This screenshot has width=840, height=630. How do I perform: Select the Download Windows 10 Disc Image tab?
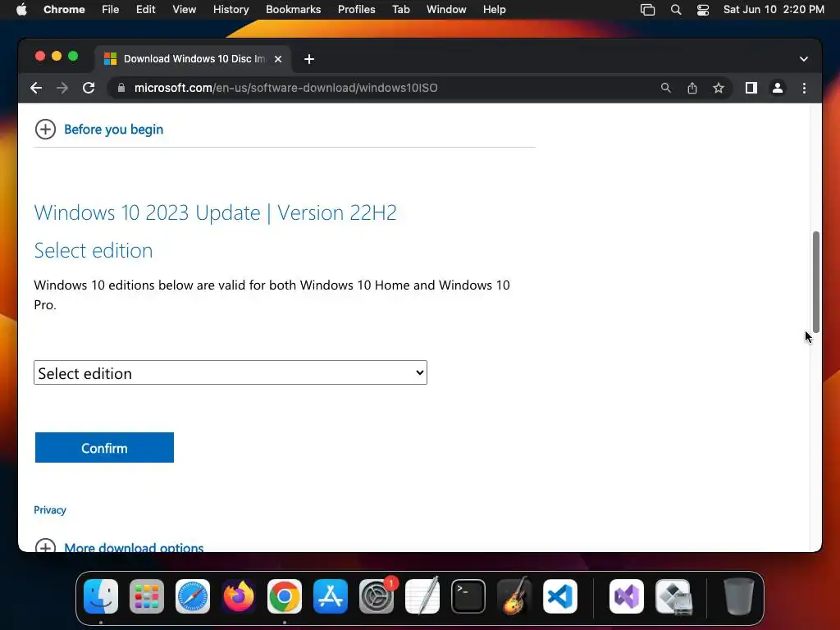click(193, 59)
